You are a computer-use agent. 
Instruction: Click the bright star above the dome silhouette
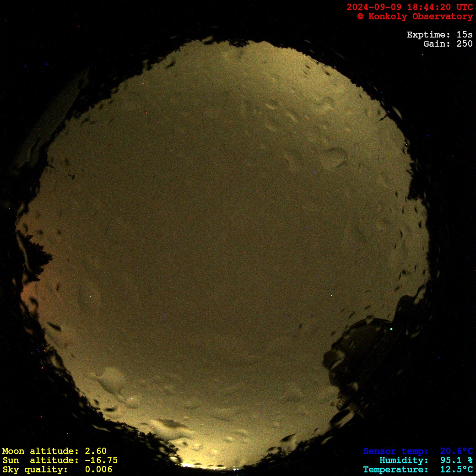point(391,329)
